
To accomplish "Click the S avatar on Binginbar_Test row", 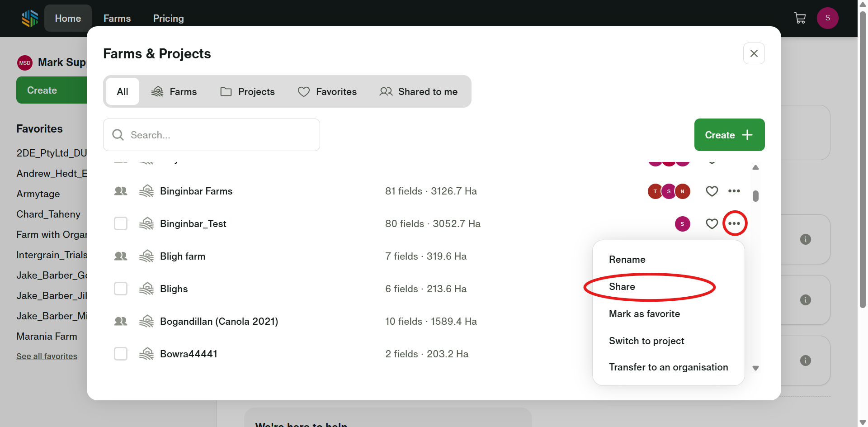I will tap(682, 224).
